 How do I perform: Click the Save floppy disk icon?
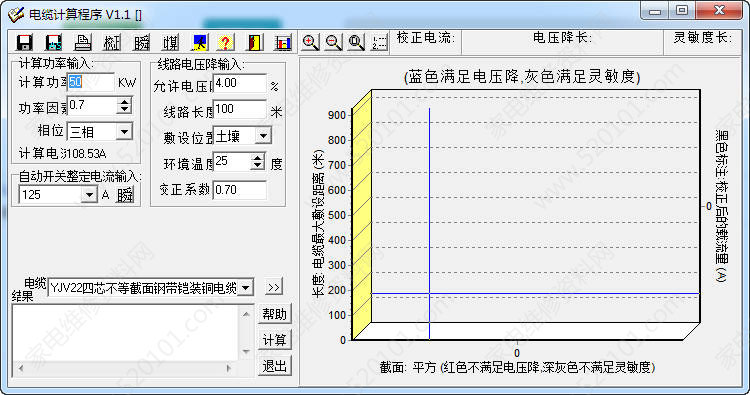point(24,43)
